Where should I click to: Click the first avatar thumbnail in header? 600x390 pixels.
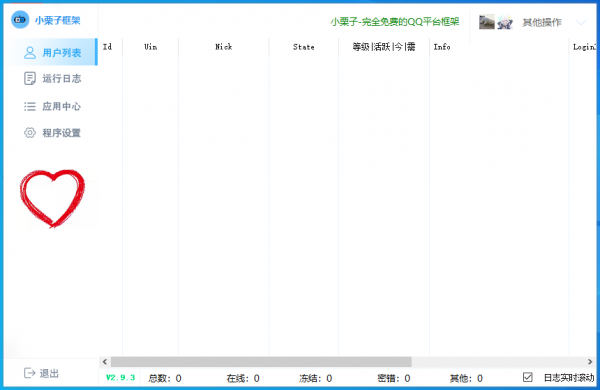487,22
